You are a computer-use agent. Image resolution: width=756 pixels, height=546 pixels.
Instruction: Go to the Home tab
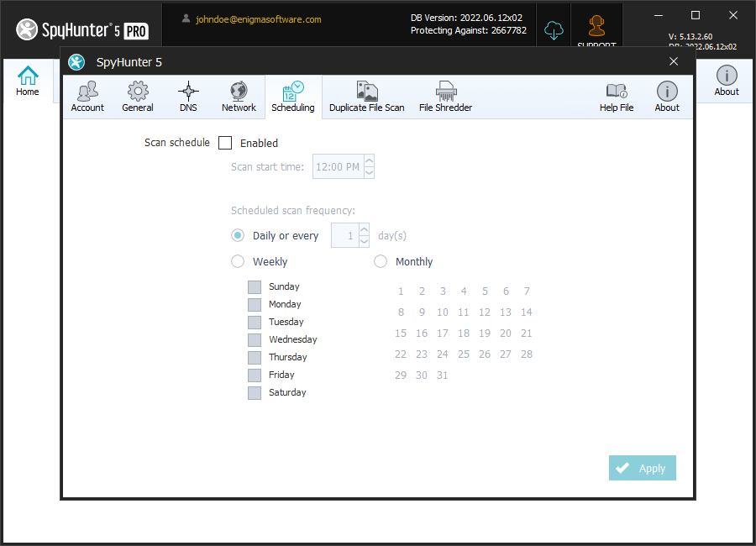click(x=28, y=81)
